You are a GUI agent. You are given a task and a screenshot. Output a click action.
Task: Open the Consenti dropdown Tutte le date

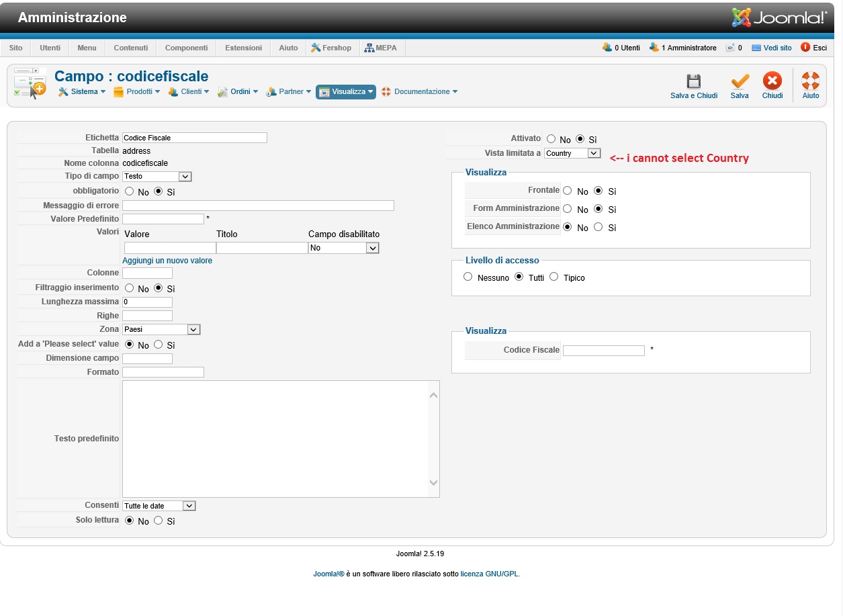159,506
